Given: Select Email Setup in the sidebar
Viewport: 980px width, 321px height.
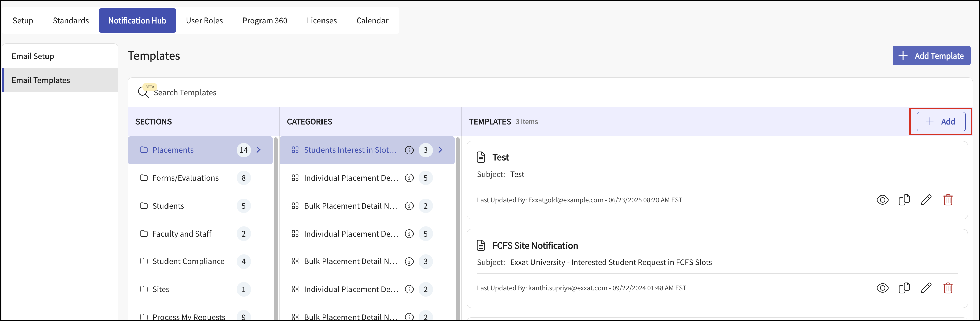Looking at the screenshot, I should coord(33,56).
